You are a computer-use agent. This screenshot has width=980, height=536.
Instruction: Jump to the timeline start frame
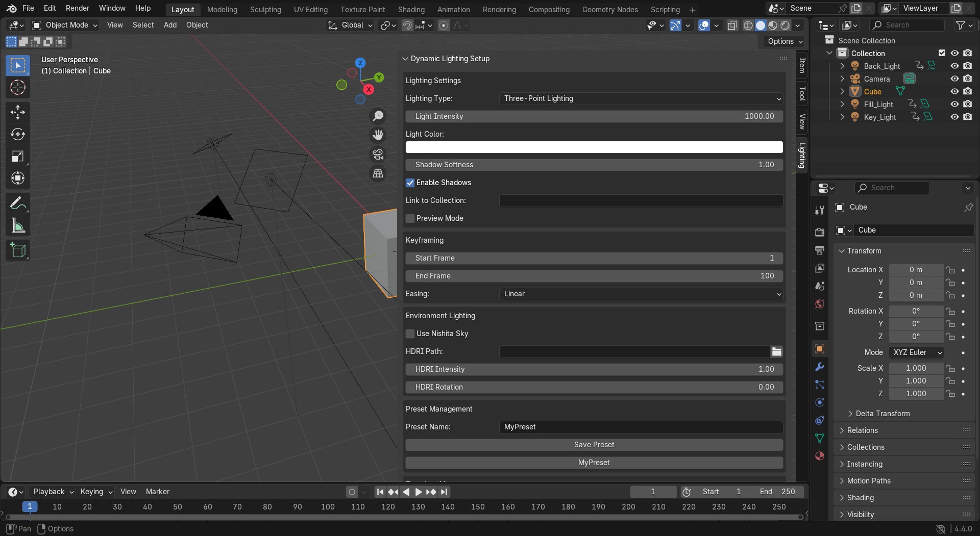pos(380,492)
